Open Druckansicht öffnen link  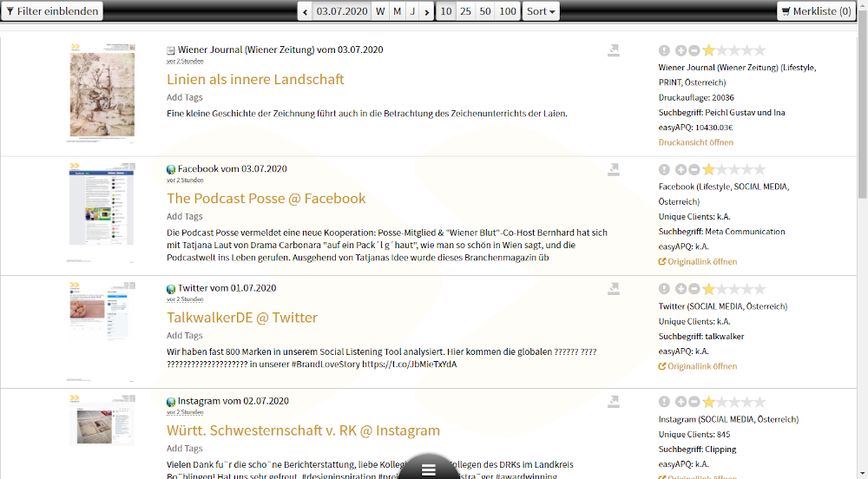(696, 142)
